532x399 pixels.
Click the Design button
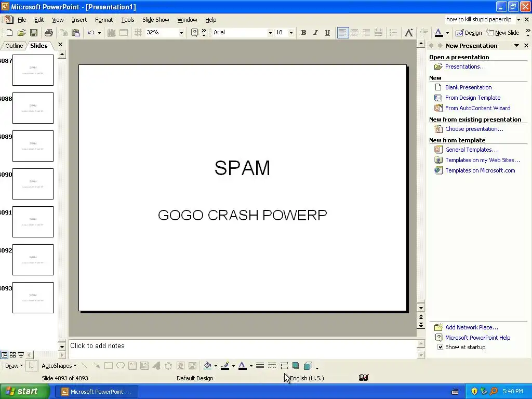(469, 33)
